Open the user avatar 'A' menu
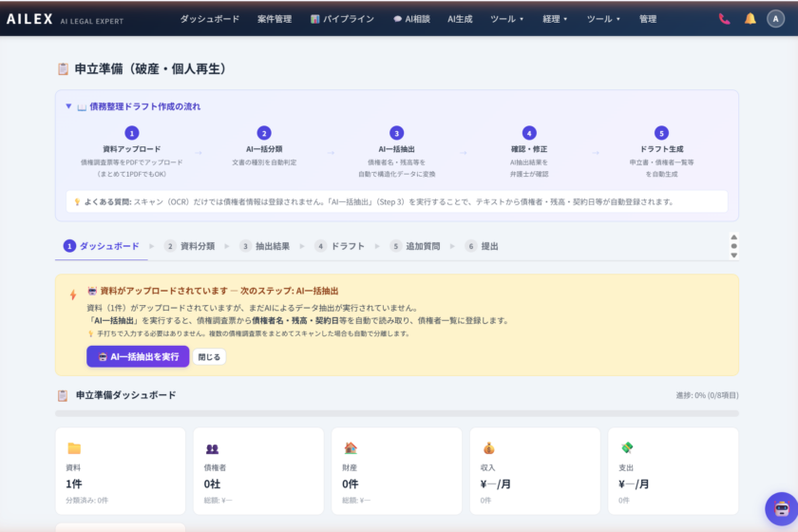The image size is (798, 532). (775, 19)
